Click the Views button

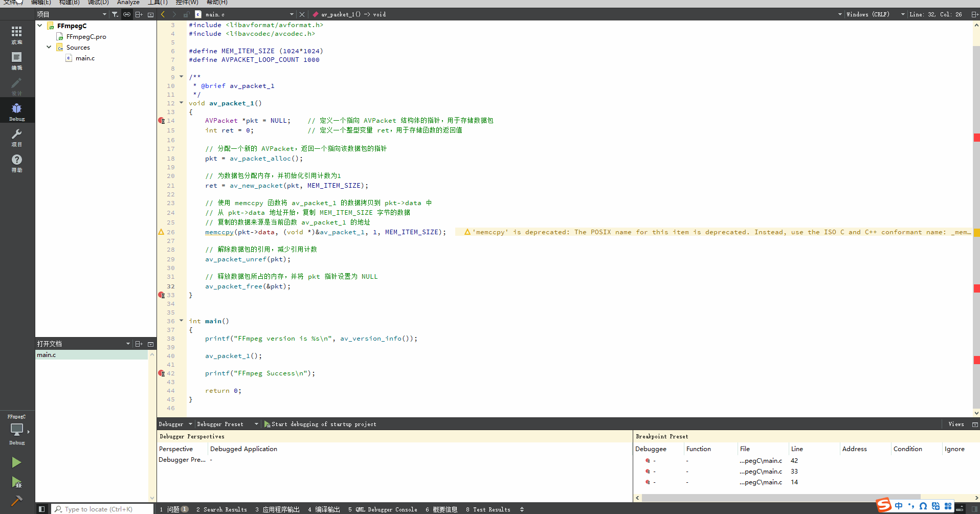(x=956, y=424)
